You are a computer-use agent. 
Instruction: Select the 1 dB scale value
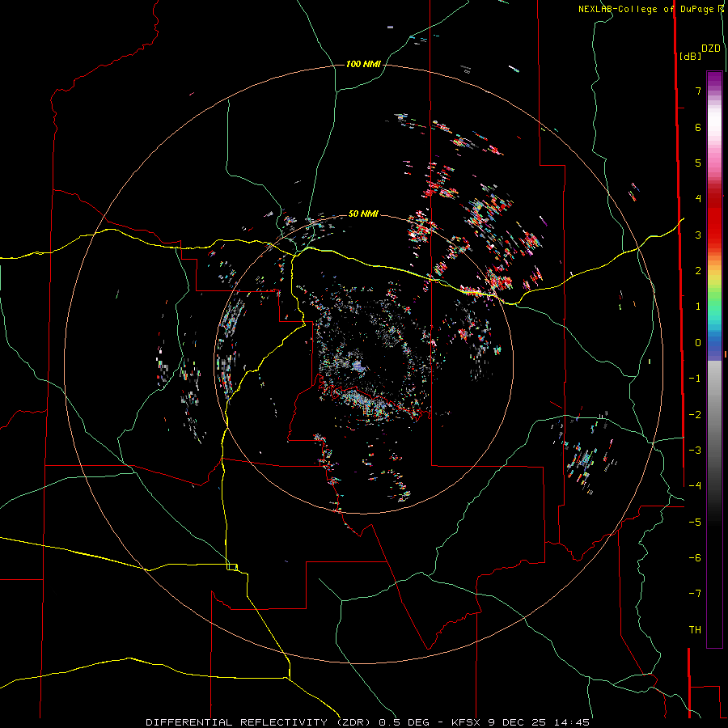coord(698,307)
